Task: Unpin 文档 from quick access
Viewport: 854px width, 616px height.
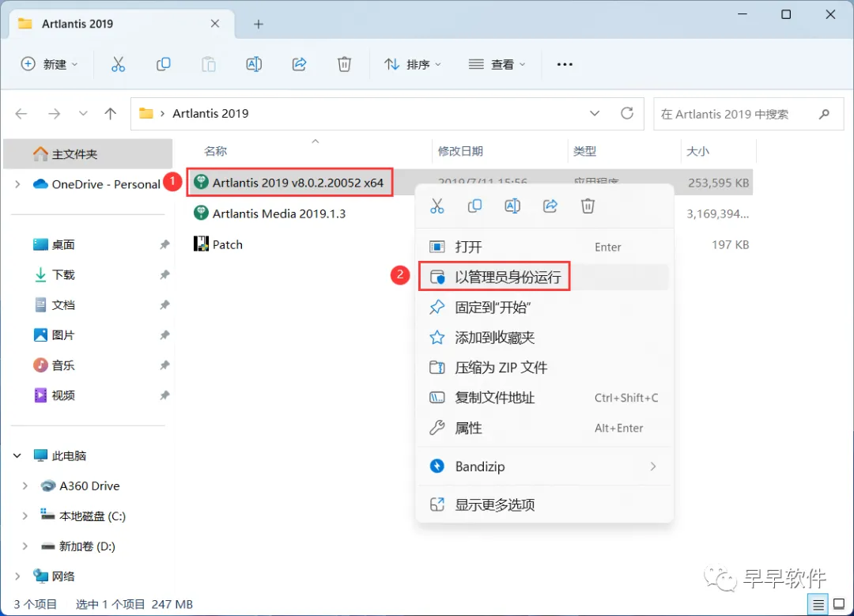Action: (x=164, y=304)
